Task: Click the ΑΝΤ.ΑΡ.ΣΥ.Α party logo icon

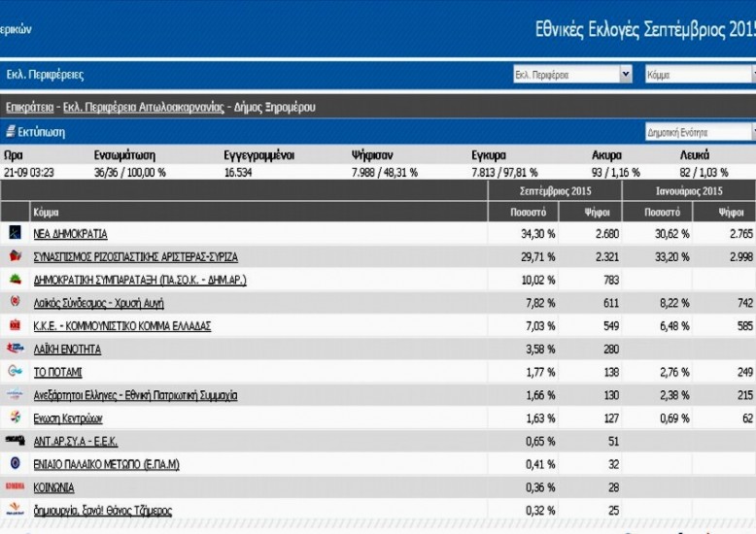Action: [15, 440]
